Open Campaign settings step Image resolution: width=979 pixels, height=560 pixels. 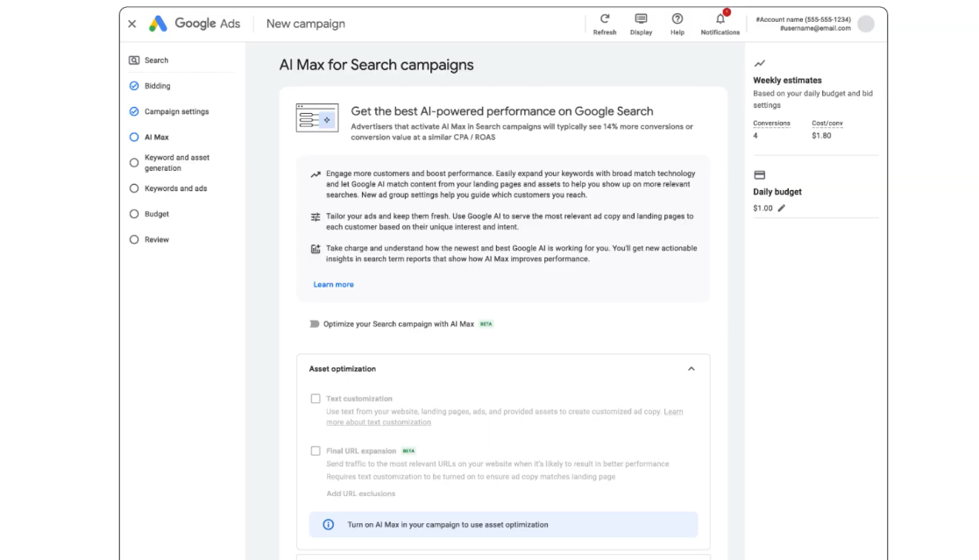click(x=177, y=111)
